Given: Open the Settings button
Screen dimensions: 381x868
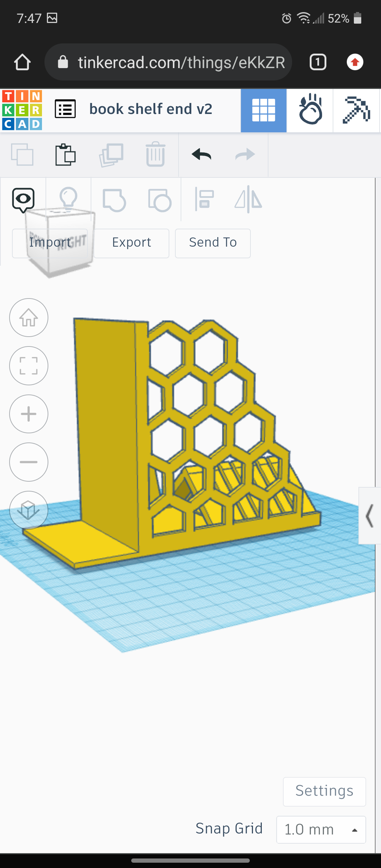Looking at the screenshot, I should tap(324, 791).
